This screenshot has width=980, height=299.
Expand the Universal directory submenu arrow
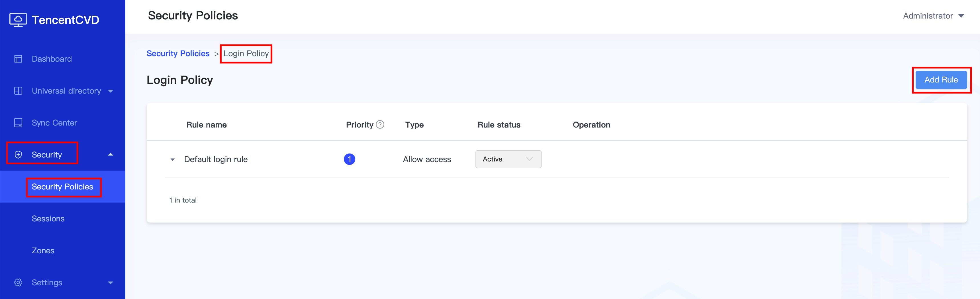point(111,91)
